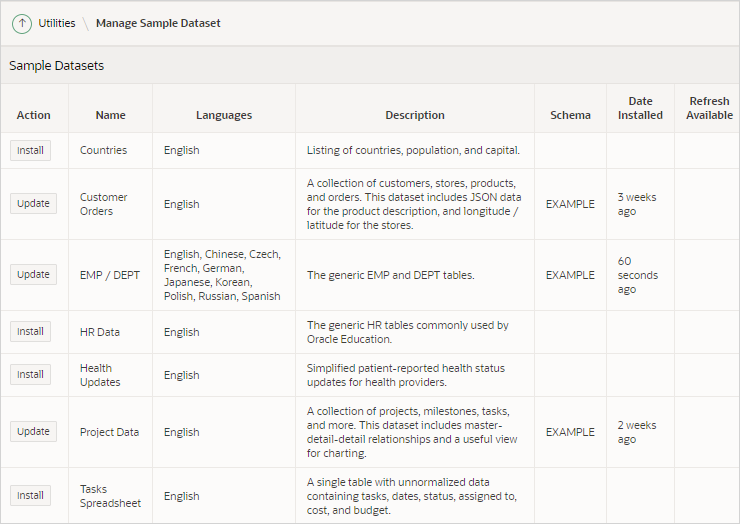Update the Project Data dataset

[33, 432]
